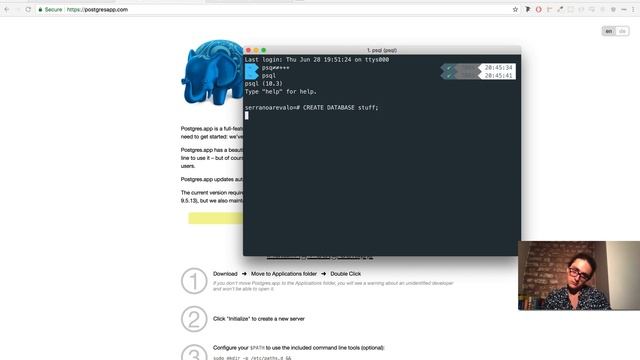This screenshot has width=640, height=360.
Task: Switch page language to English (en)
Action: pos(609,31)
